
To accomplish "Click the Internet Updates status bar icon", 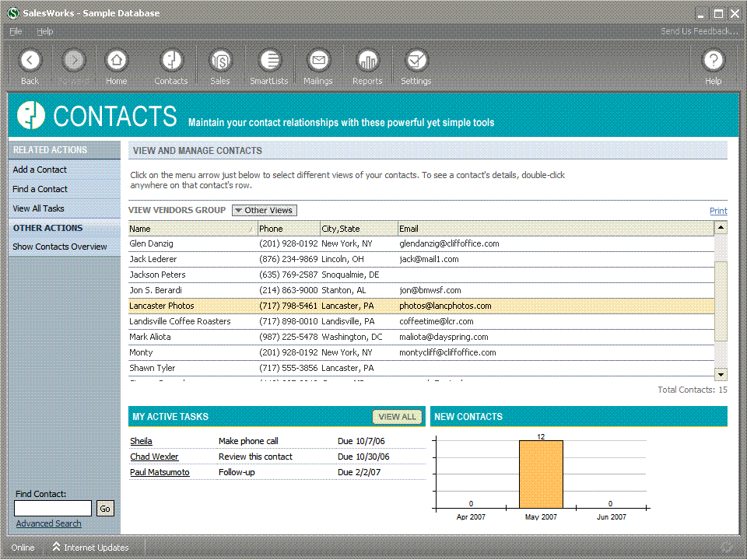I will (56, 547).
